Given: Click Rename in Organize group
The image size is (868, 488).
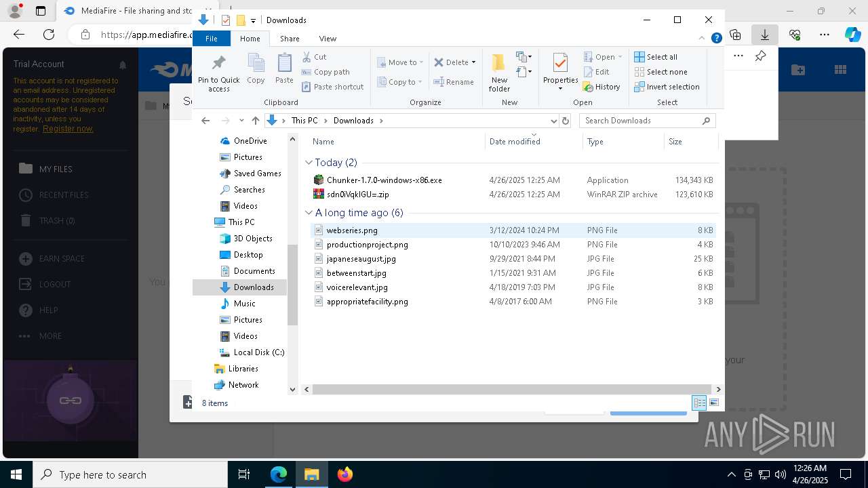Looking at the screenshot, I should tap(454, 82).
